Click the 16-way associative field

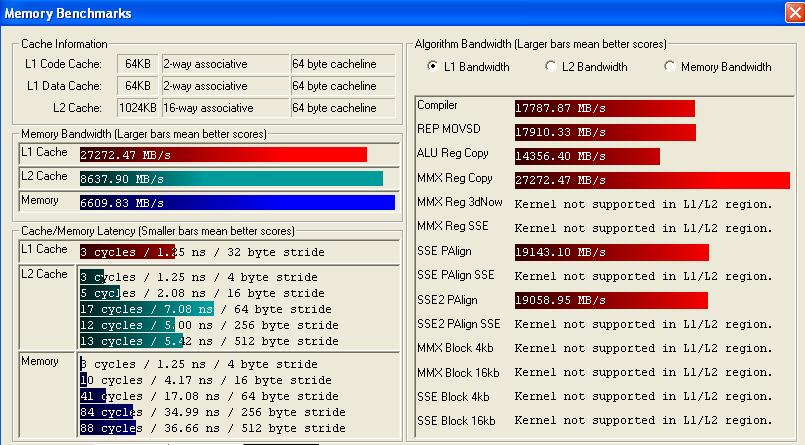[x=225, y=108]
